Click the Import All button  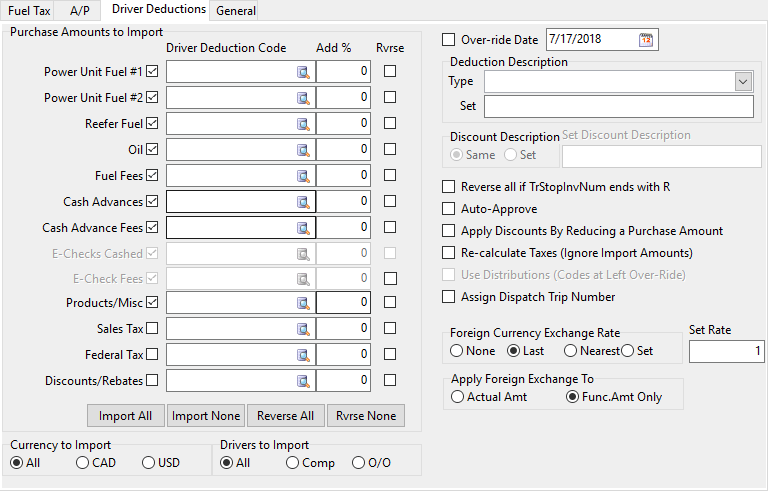click(125, 416)
